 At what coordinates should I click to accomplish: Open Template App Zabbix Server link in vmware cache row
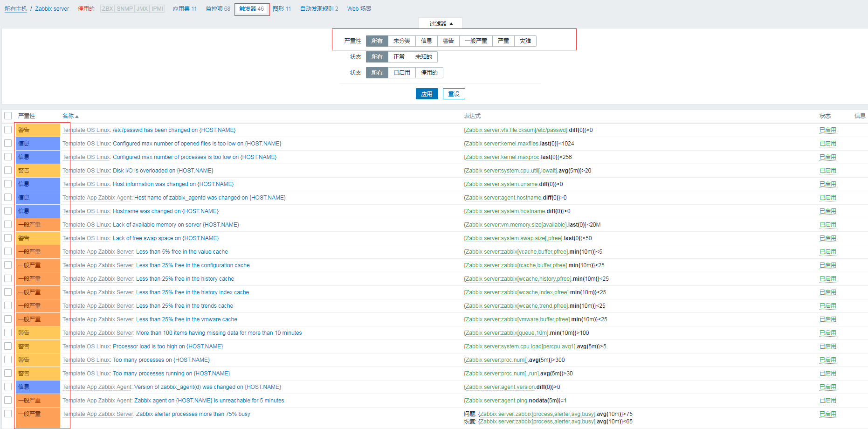[98, 319]
